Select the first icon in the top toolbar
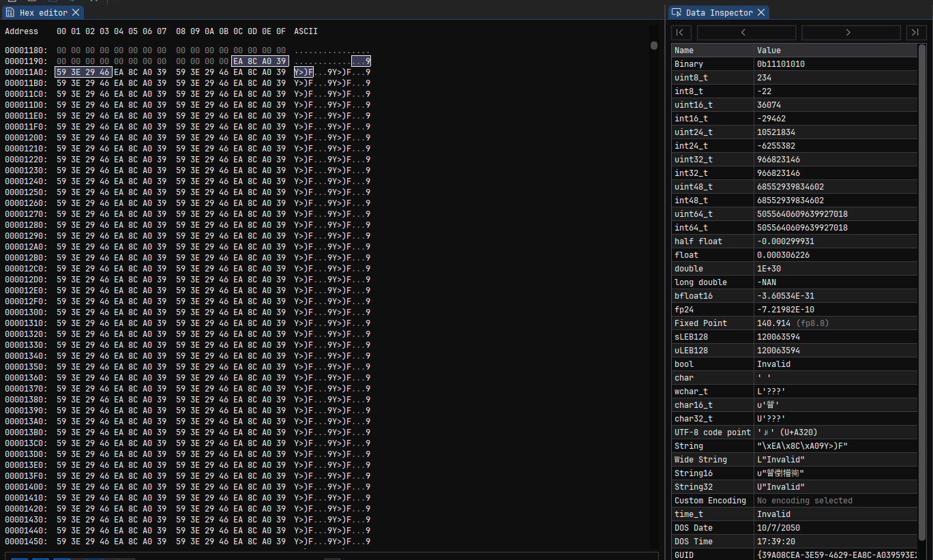This screenshot has height=560, width=933. [12, 1]
